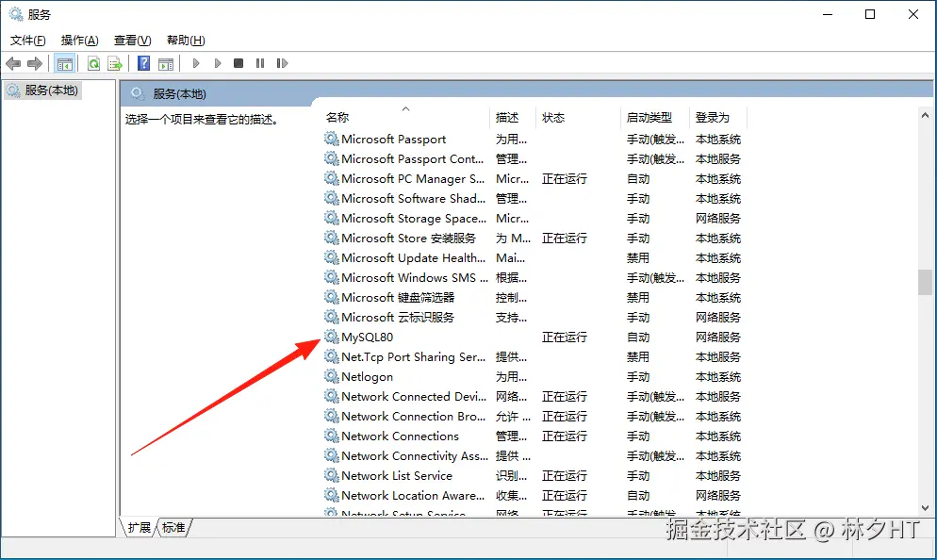The image size is (937, 560).
Task: Sort by the 状态 column header
Action: coord(579,117)
